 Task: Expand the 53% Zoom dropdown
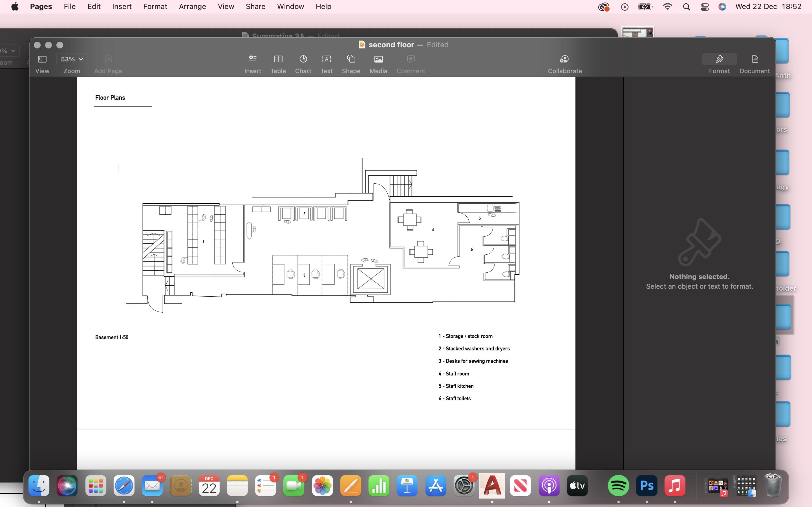pos(71,59)
